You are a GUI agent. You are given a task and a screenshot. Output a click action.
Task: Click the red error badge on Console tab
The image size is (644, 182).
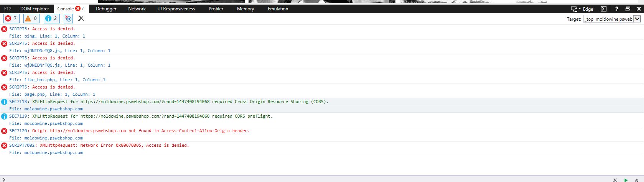[x=78, y=8]
